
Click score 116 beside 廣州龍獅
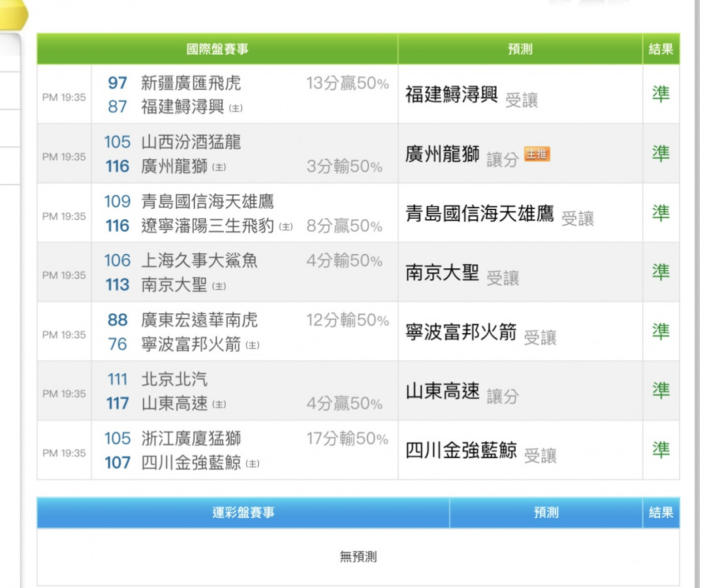[x=117, y=166]
